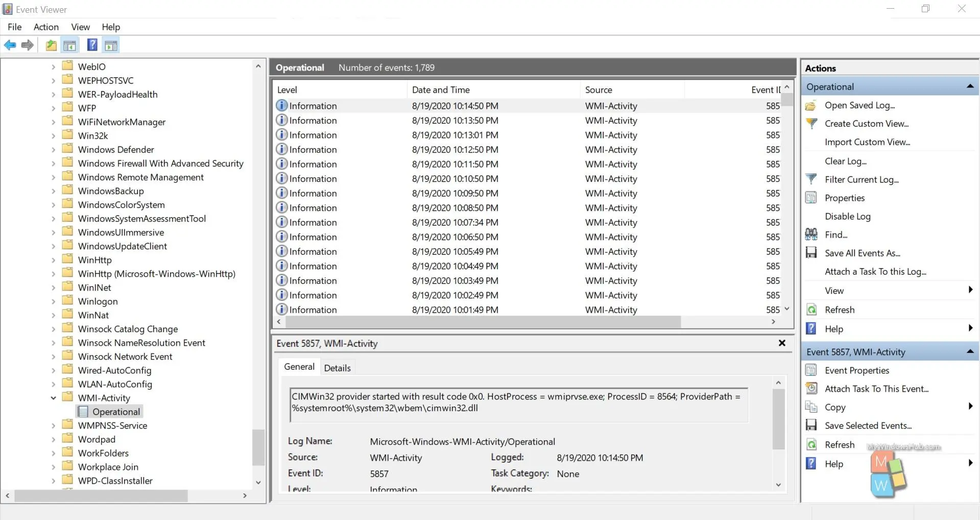Click Attach a Task To this Log
Screen dimensions: 980x520
click(x=875, y=272)
